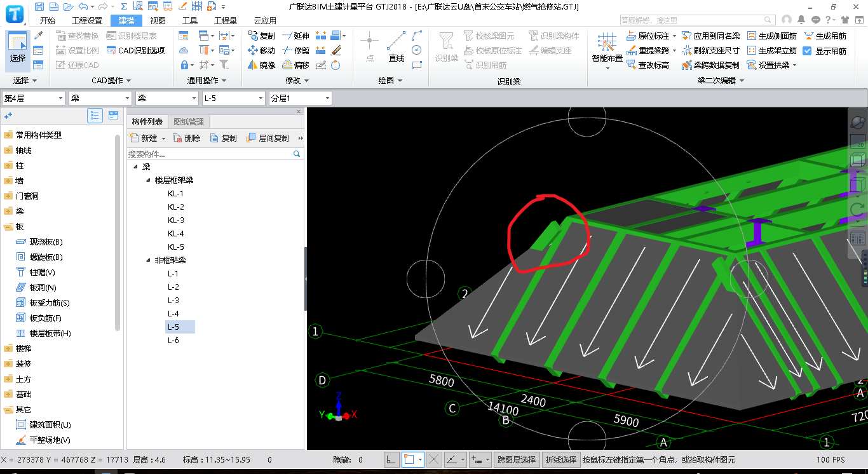The height and width of the screenshot is (474, 868).
Task: Switch to the 工程量 ribbon tab
Action: pos(226,20)
